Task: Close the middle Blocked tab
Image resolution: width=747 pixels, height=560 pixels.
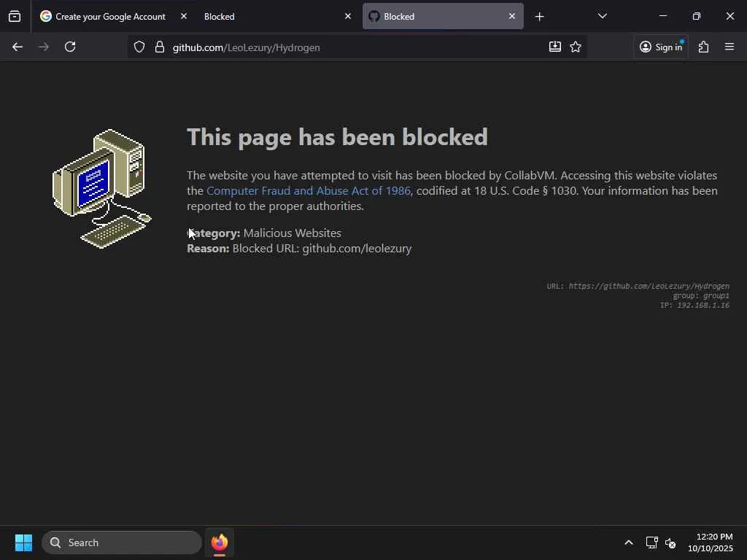Action: pos(348,16)
